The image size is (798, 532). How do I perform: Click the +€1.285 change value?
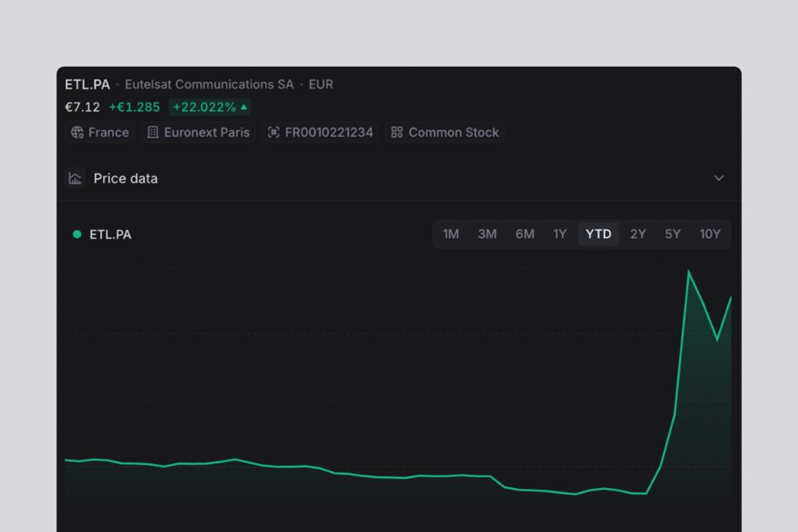[x=134, y=107]
